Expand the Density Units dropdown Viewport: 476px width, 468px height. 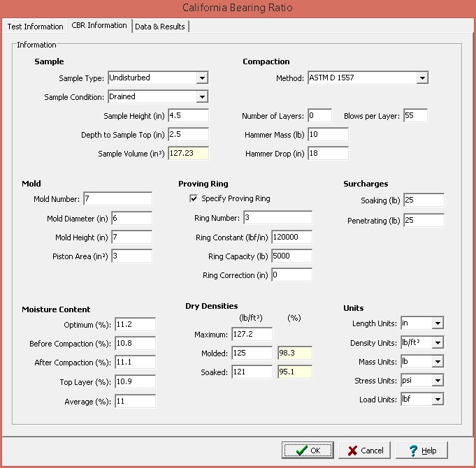438,343
